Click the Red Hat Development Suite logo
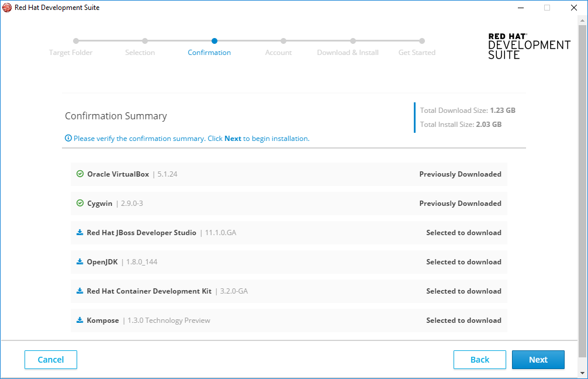This screenshot has width=588, height=379. click(x=530, y=47)
